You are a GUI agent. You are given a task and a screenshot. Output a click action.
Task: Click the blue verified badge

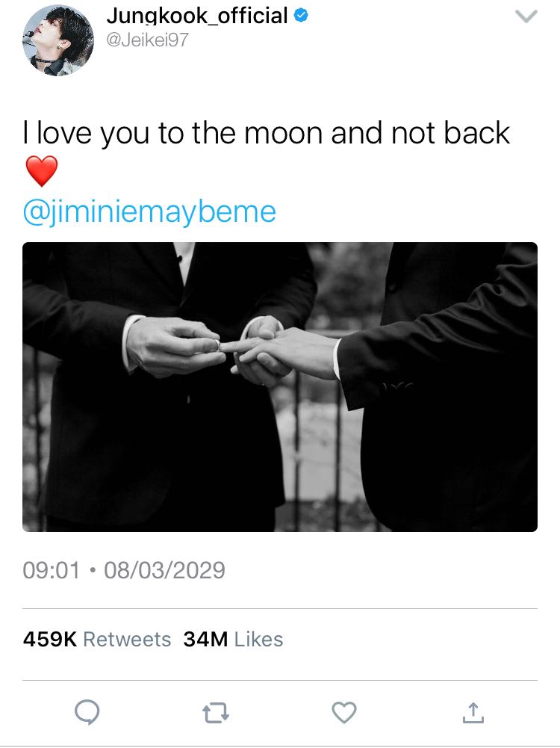coord(301,16)
